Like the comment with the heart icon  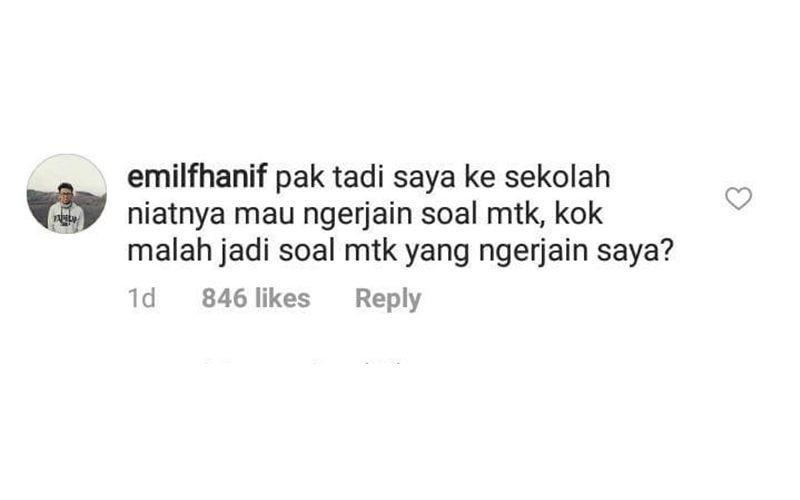click(738, 198)
